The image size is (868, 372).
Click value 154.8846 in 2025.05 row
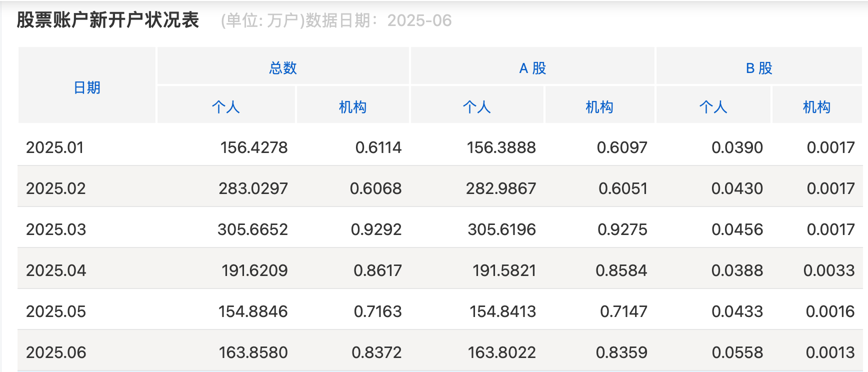coord(253,311)
